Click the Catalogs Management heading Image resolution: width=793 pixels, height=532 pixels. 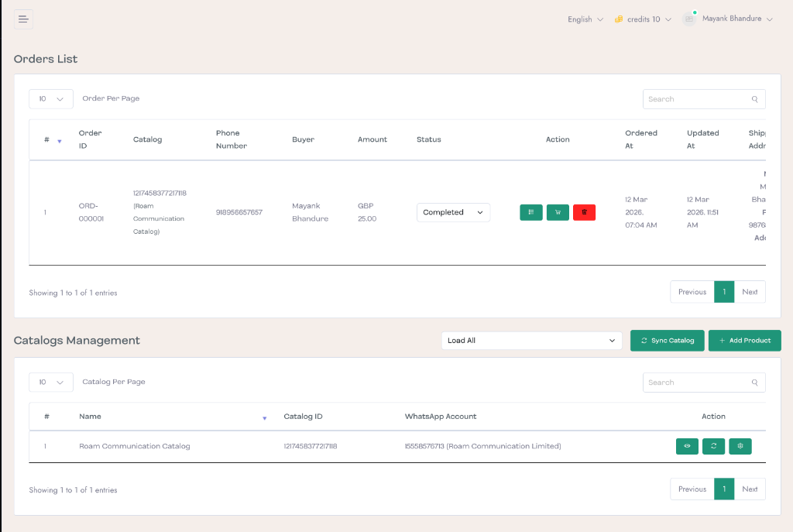coord(77,340)
